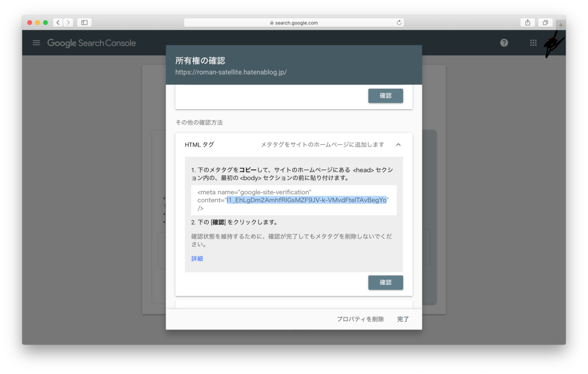Click the green full-screen window button
Viewport: 588px width, 374px height.
click(x=46, y=23)
